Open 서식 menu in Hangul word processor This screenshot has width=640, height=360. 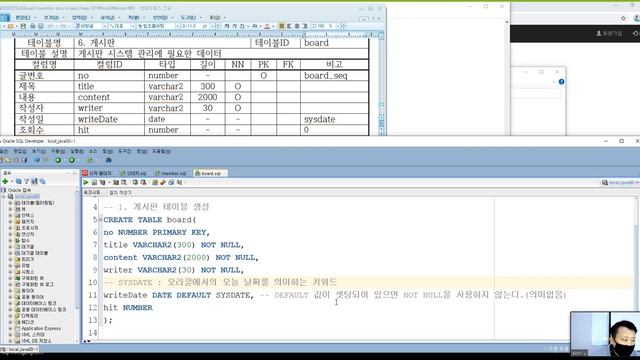coord(107,18)
